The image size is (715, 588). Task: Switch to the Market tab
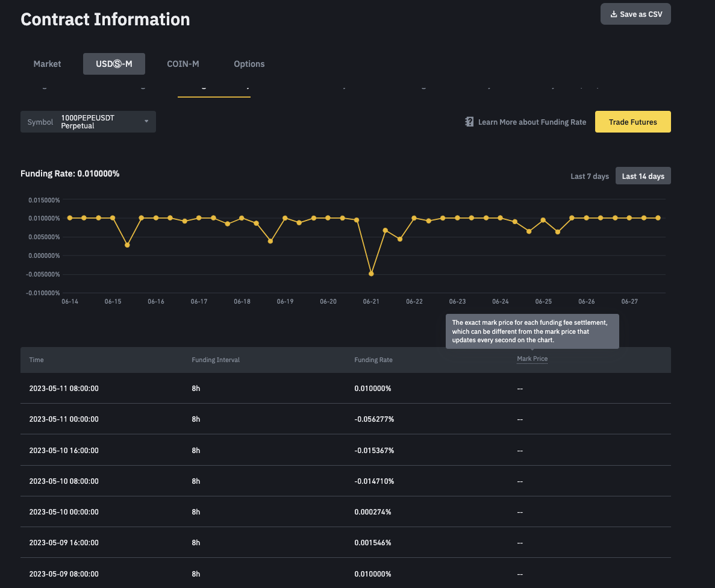pyautogui.click(x=47, y=64)
